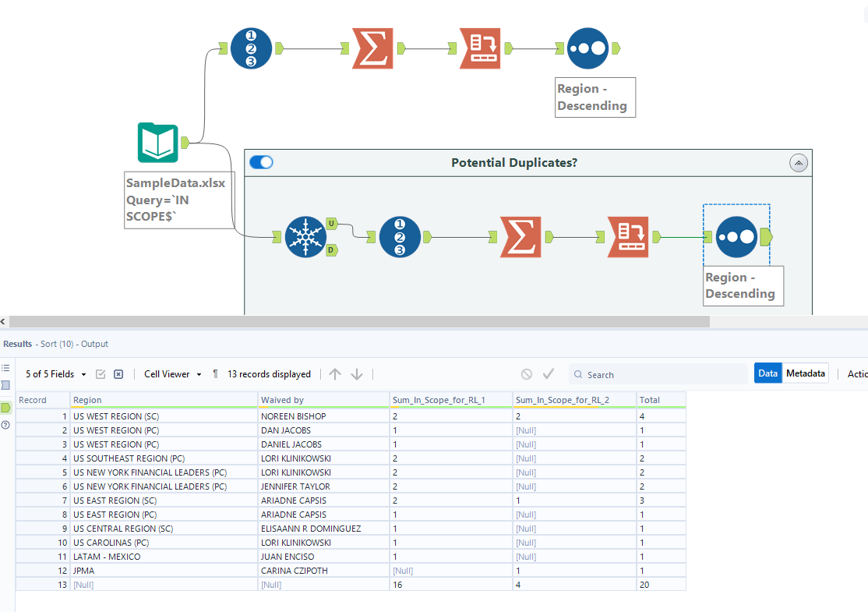The width and height of the screenshot is (868, 612).
Task: Open the Cell Viewer dropdown arrow
Action: pyautogui.click(x=198, y=374)
